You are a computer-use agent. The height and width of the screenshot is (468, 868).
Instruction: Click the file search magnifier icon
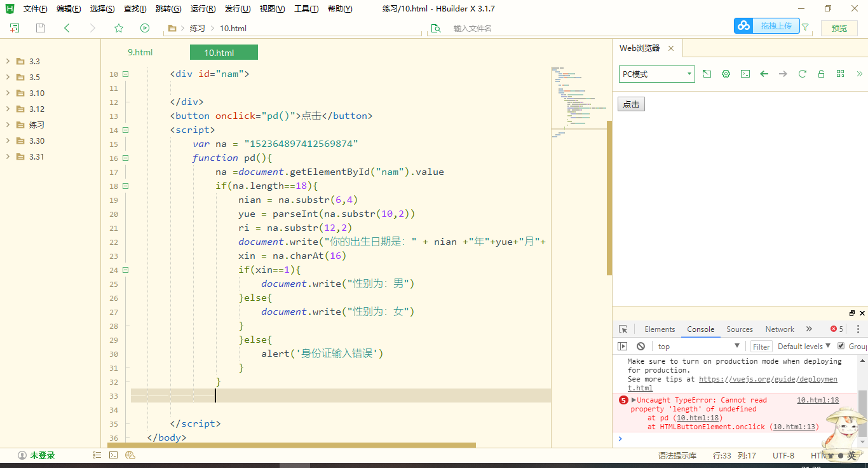(436, 28)
